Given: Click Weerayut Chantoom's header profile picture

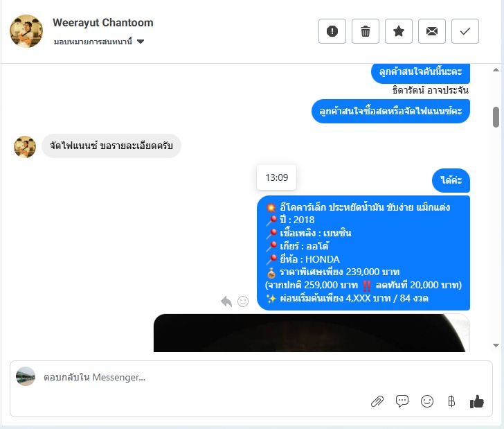Looking at the screenshot, I should [x=26, y=31].
